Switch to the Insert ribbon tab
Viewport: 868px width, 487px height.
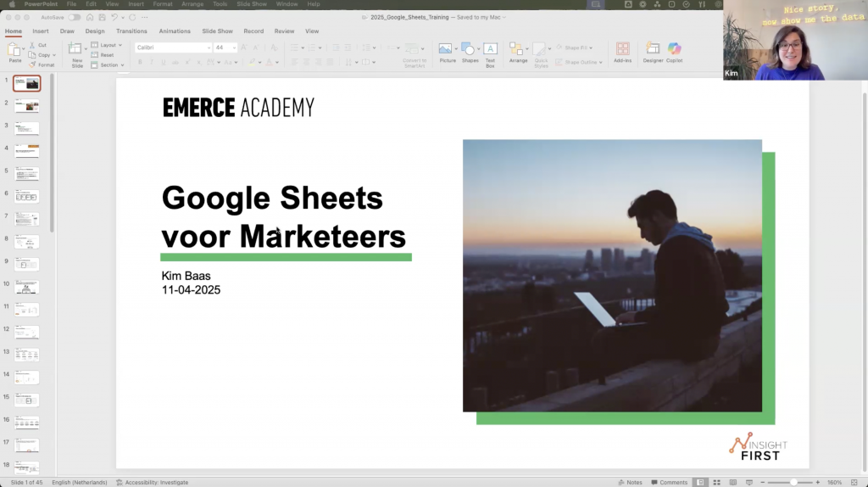41,31
